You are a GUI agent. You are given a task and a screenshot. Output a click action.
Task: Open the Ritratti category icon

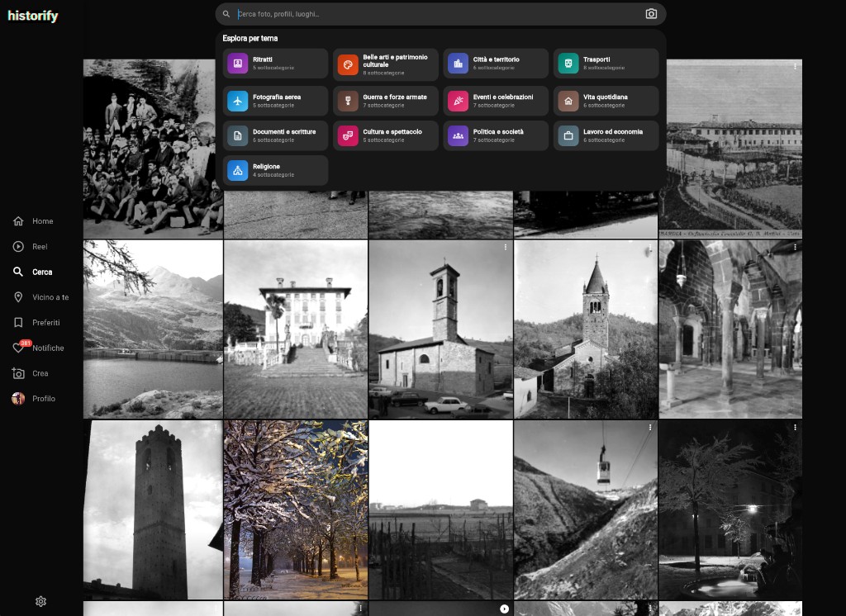[x=237, y=63]
